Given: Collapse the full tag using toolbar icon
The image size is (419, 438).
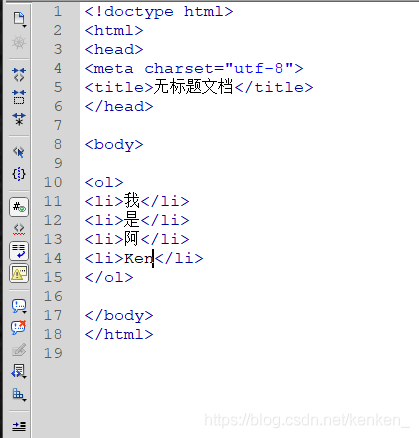Looking at the screenshot, I should click(19, 74).
